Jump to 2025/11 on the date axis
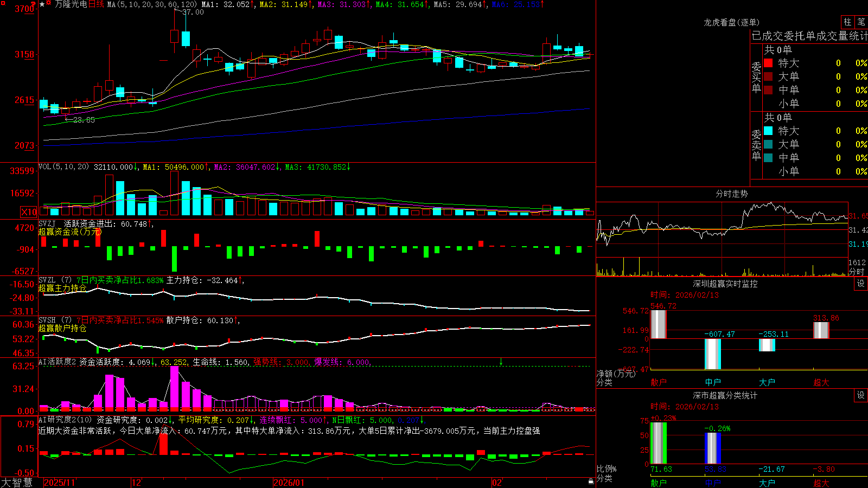Viewport: 868px width, 488px height. coord(60,483)
